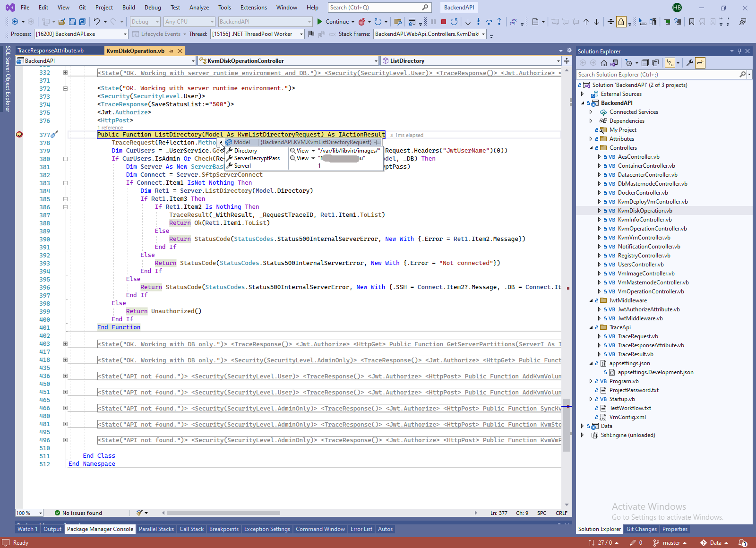This screenshot has height=548, width=756.
Task: Click the Continue debugging button
Action: coord(333,22)
